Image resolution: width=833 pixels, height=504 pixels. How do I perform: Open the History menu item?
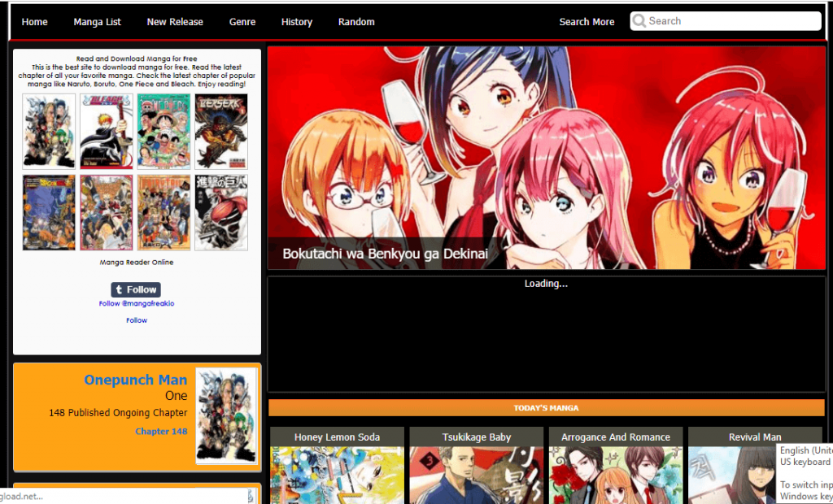(297, 22)
